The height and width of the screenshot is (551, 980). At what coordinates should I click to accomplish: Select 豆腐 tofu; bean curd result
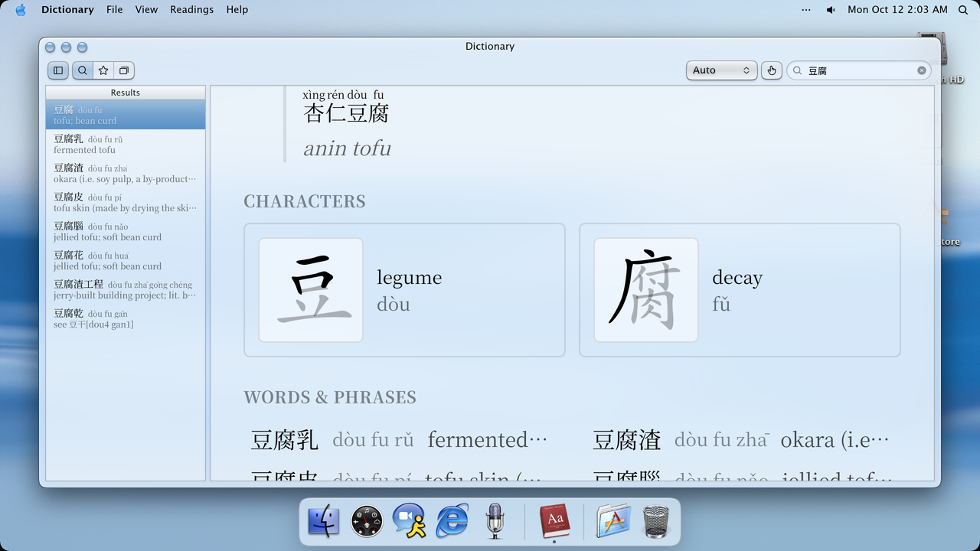[x=126, y=115]
